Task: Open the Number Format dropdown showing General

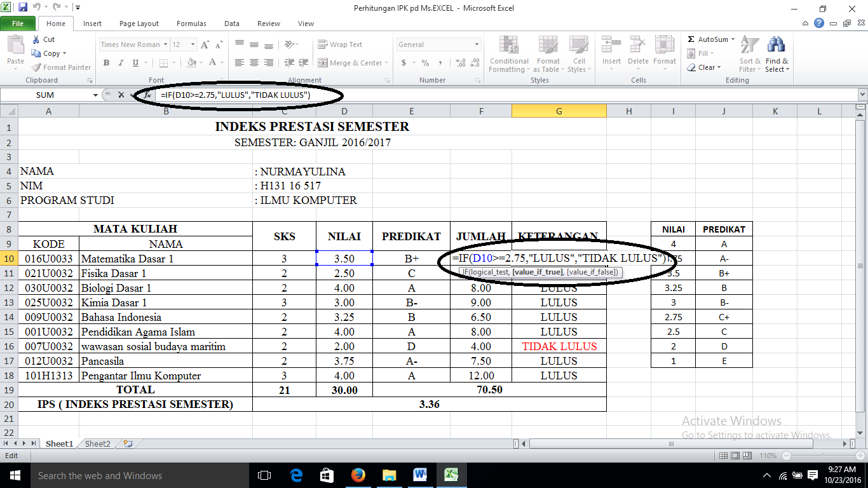Action: 437,44
